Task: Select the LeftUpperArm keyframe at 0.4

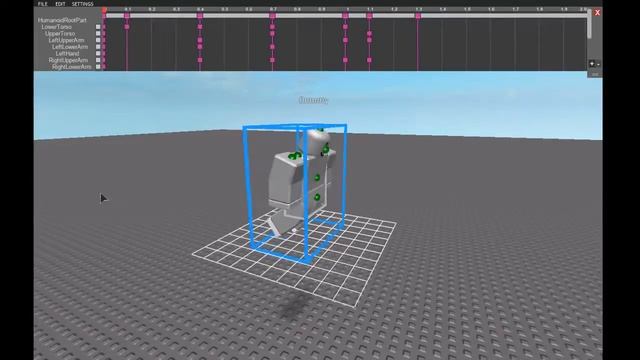Action: tap(200, 40)
